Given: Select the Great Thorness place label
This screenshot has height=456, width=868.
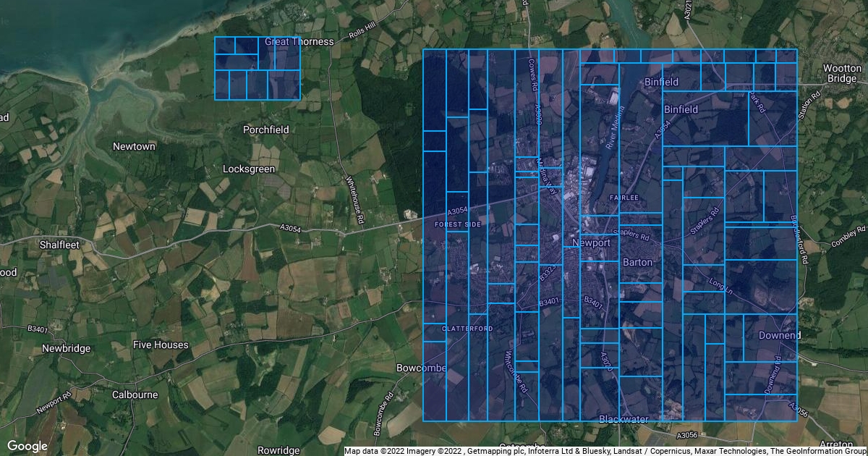Looking at the screenshot, I should pyautogui.click(x=299, y=41).
